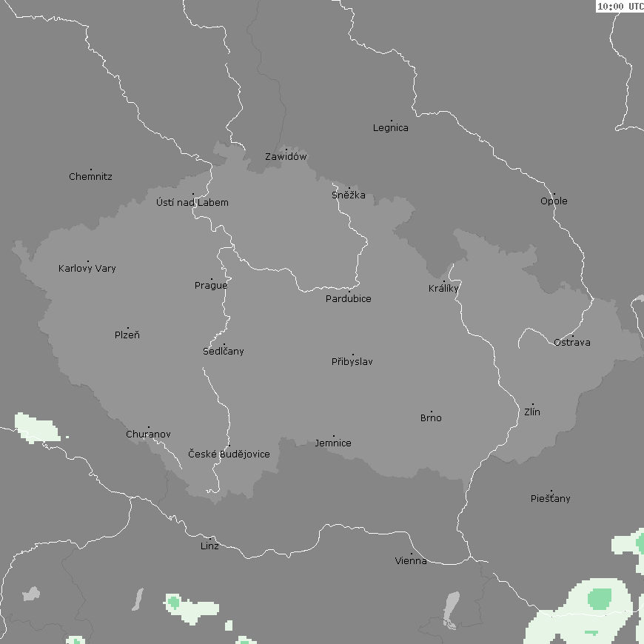Screen dimensions: 644x644
Task: Click the Linz city label
Action: click(x=209, y=546)
